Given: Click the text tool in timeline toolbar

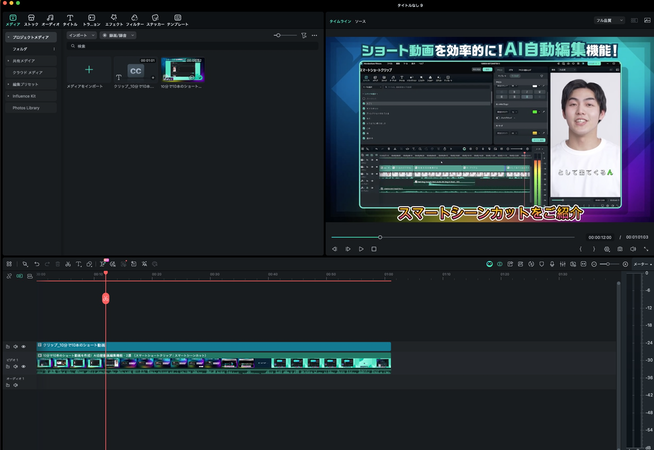Looking at the screenshot, I should (x=79, y=264).
